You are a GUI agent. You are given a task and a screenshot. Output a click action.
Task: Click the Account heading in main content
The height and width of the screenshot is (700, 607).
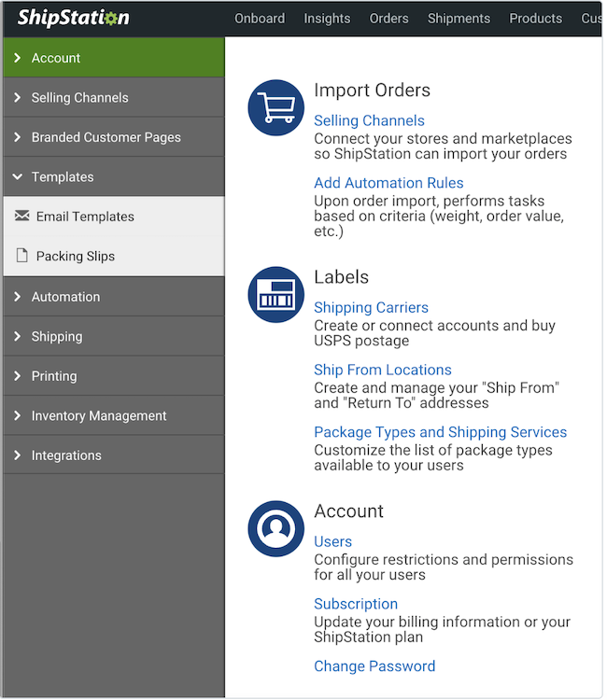349,511
